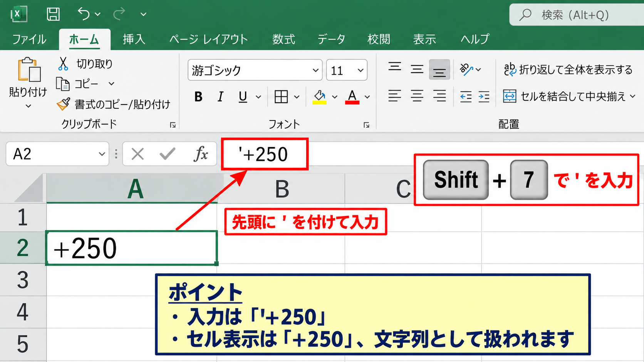This screenshot has height=362, width=644.
Task: Click the Cut (切り取り) scissors icon
Action: 63,64
